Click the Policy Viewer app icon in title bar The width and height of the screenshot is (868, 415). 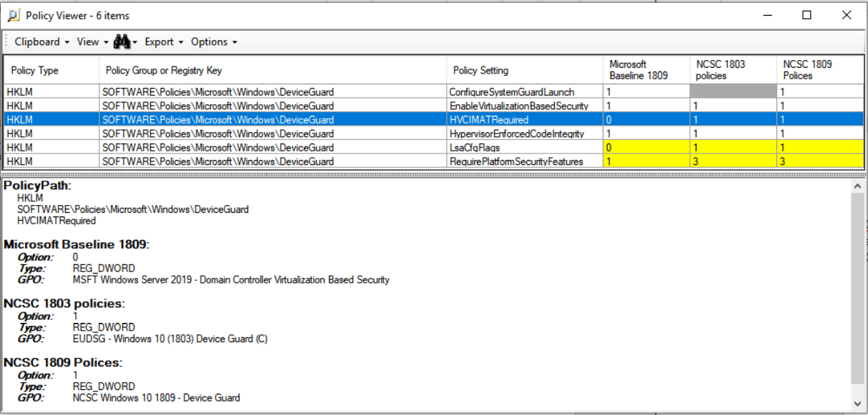point(14,15)
